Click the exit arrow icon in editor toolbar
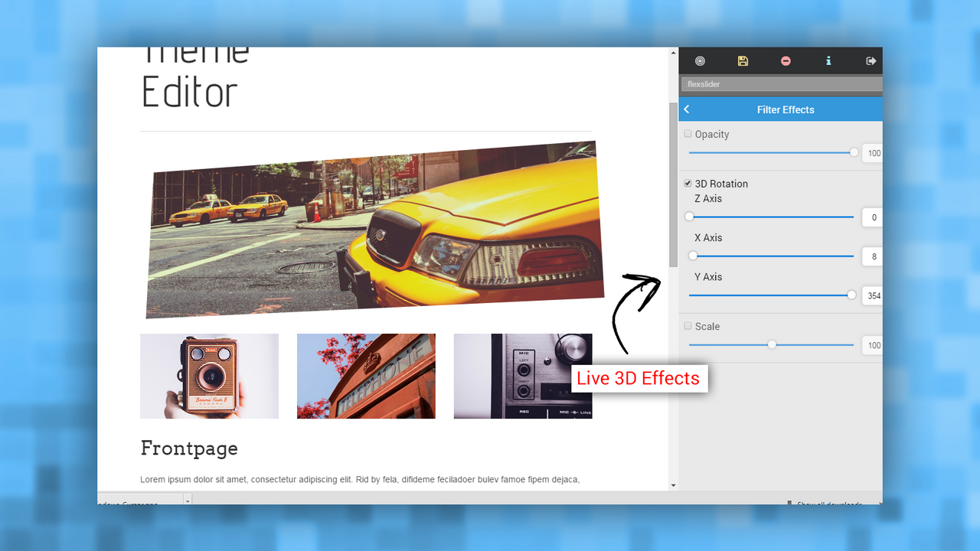 (871, 61)
